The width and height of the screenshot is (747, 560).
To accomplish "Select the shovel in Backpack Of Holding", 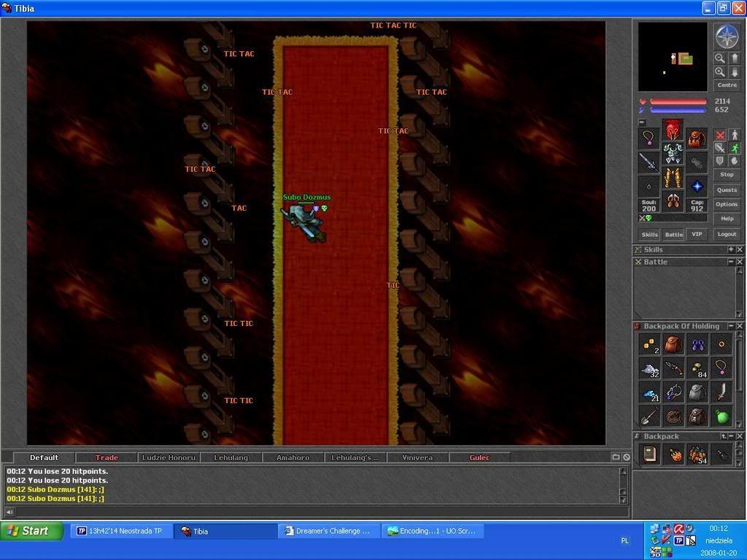I will pyautogui.click(x=649, y=416).
